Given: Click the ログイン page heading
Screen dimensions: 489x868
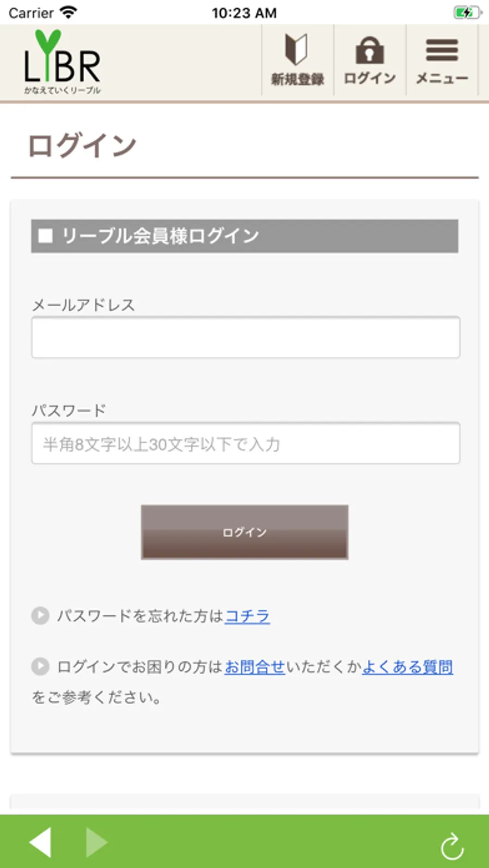Looking at the screenshot, I should [x=82, y=146].
